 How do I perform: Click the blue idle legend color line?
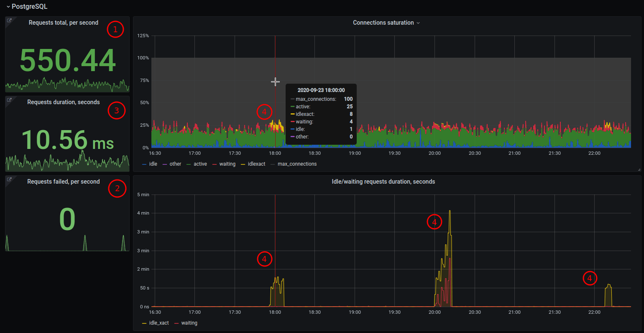coord(144,164)
